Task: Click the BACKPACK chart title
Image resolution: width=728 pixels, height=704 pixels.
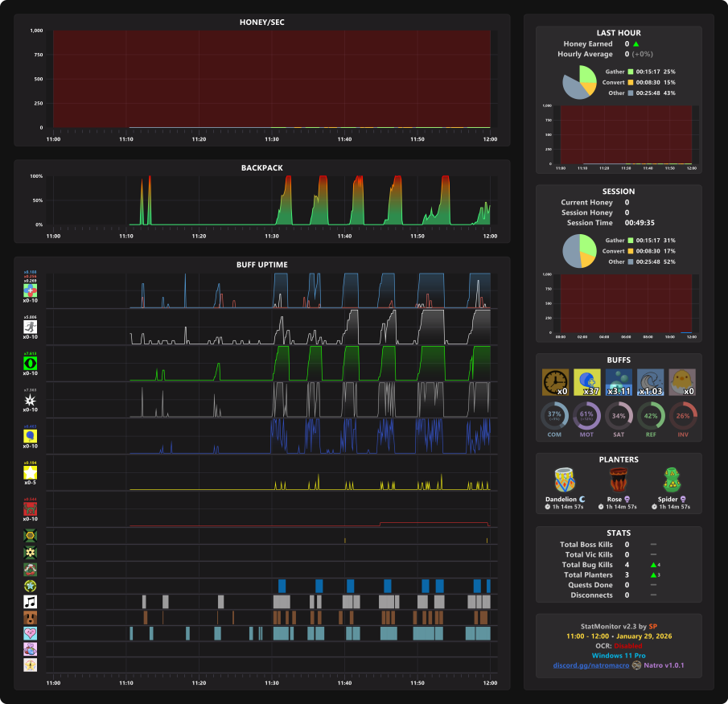Action: coord(262,167)
